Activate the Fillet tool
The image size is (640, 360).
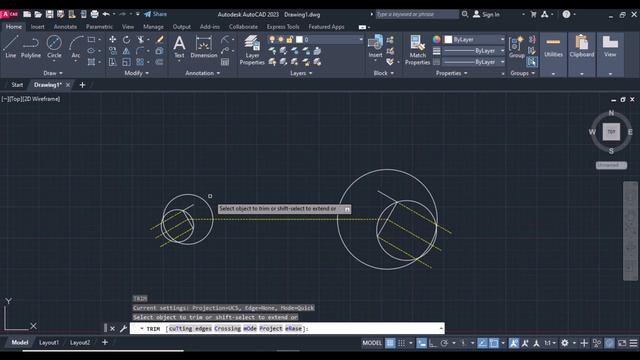click(140, 51)
